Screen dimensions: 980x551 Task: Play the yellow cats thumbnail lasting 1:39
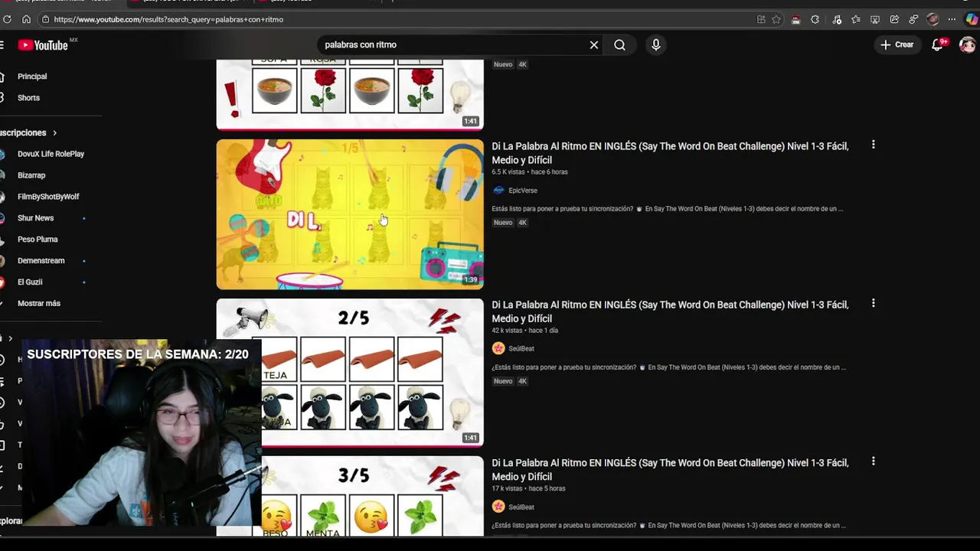click(350, 214)
